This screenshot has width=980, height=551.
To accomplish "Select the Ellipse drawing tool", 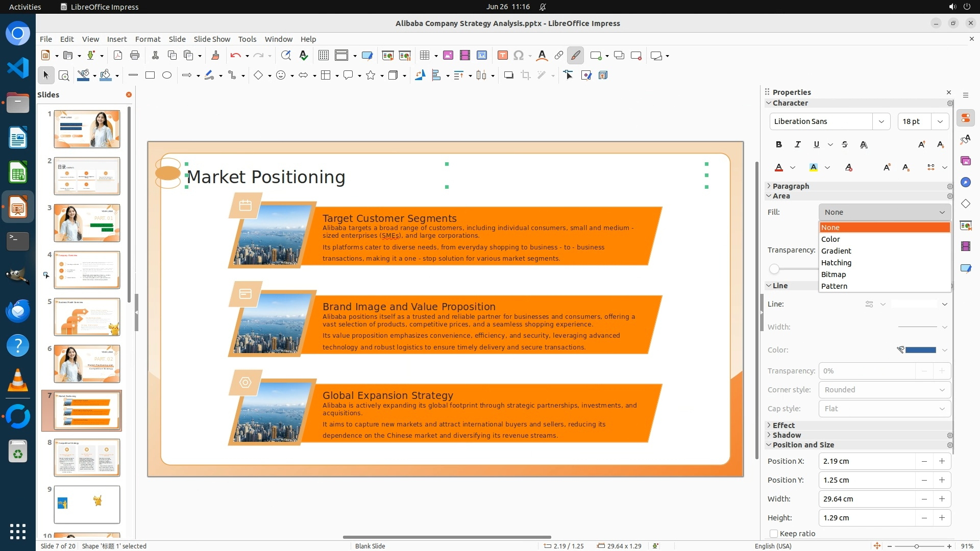I will click(167, 76).
